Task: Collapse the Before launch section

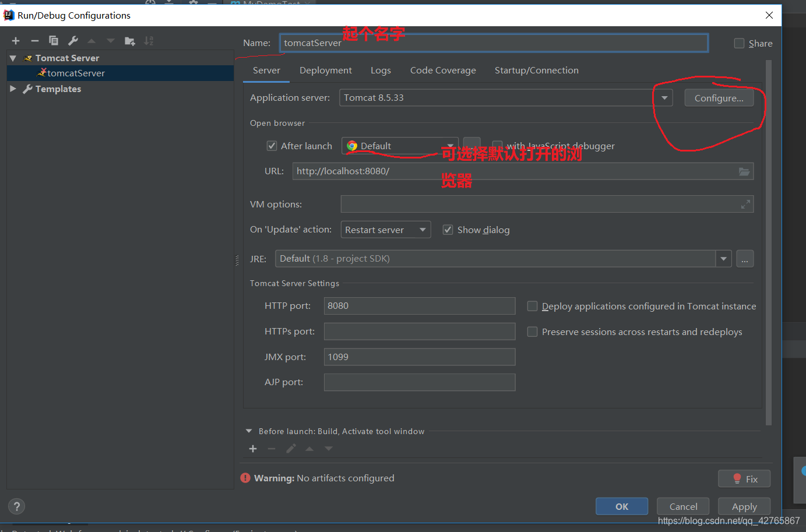Action: pyautogui.click(x=249, y=431)
